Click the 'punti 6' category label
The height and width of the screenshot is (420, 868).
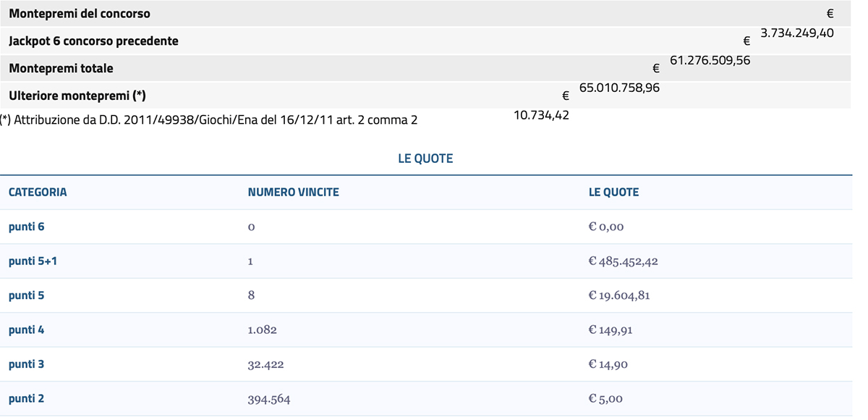[x=26, y=227]
